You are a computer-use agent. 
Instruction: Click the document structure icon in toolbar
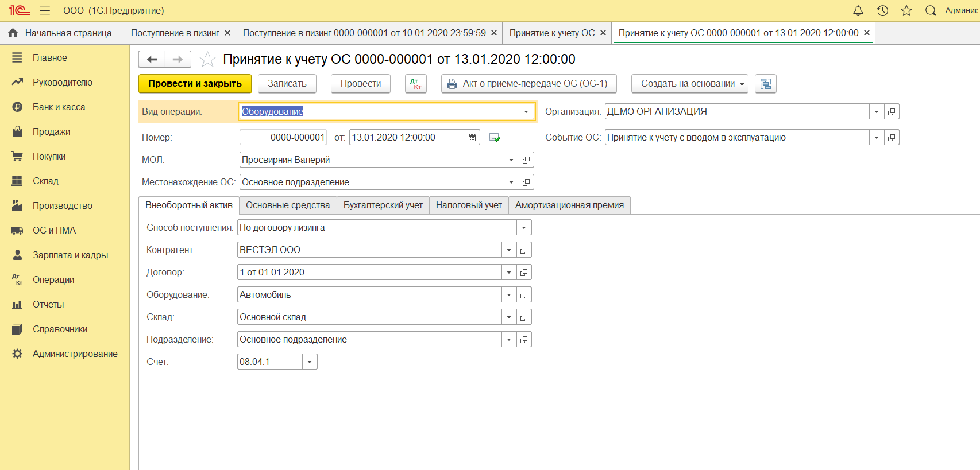(x=765, y=84)
